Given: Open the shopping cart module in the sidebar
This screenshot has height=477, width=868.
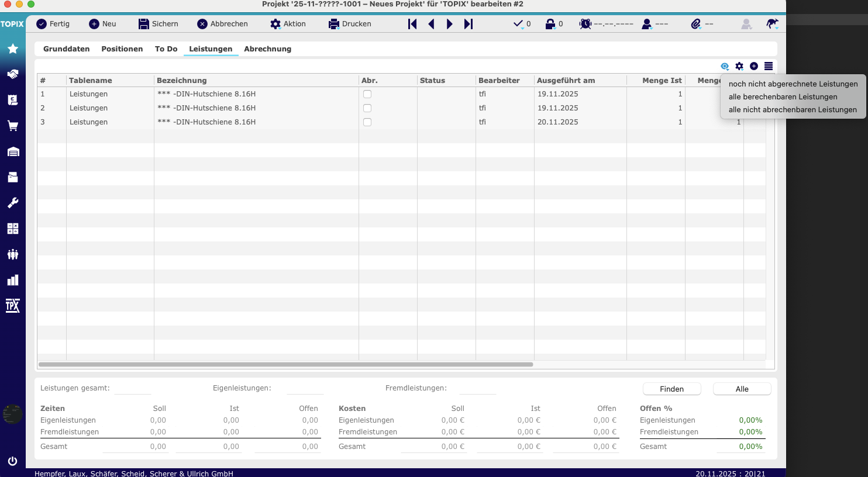Looking at the screenshot, I should (13, 126).
